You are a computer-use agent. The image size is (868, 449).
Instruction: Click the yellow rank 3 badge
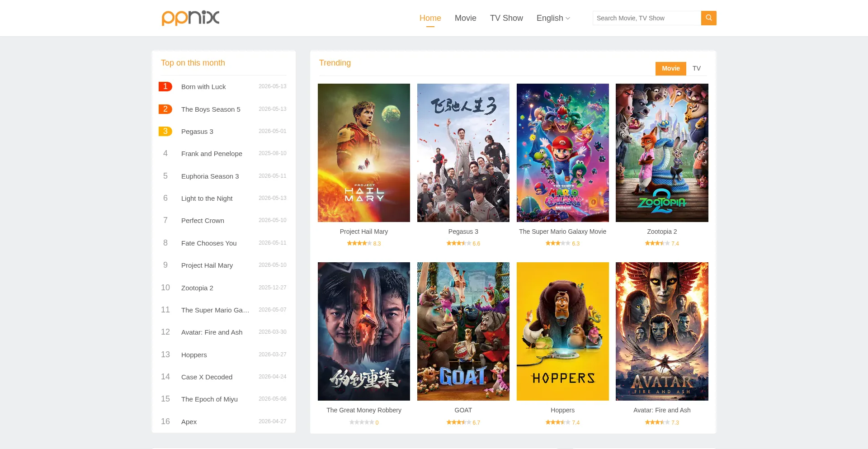coord(165,131)
